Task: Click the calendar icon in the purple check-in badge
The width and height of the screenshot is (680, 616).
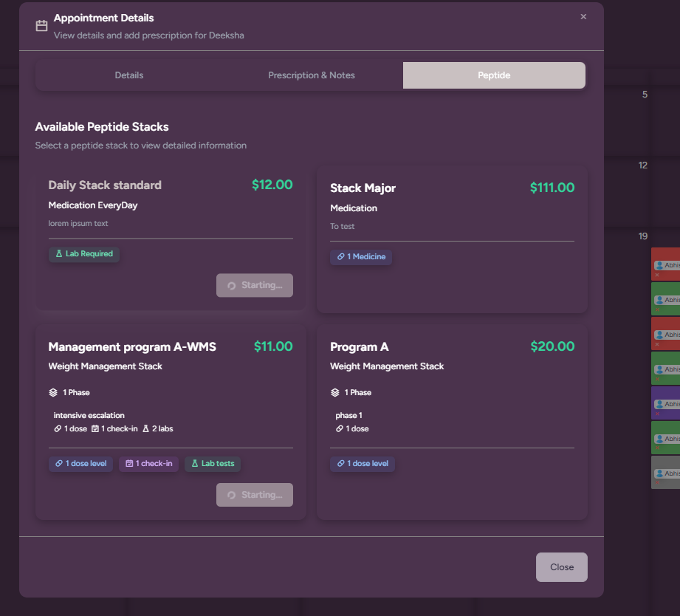Action: click(129, 464)
